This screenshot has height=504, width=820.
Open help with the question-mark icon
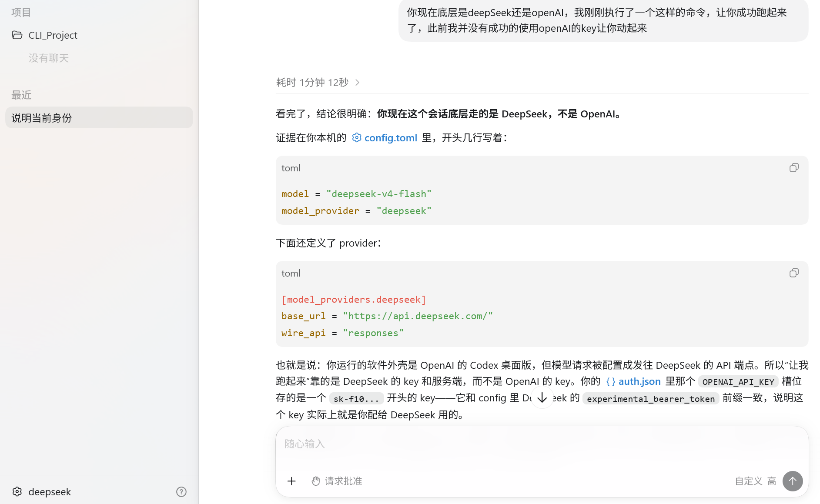(x=181, y=492)
